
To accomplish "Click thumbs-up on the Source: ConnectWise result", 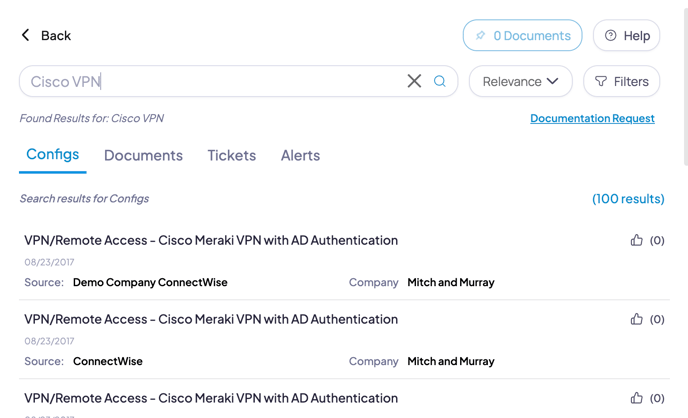I will click(x=636, y=319).
